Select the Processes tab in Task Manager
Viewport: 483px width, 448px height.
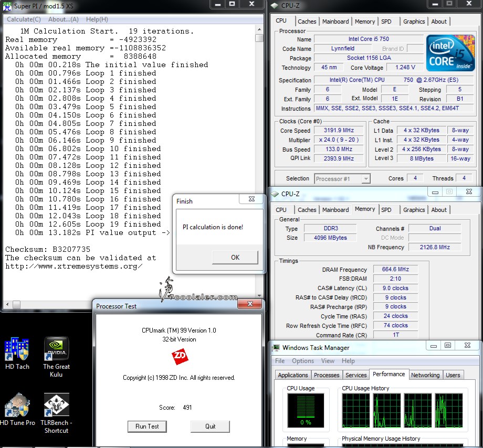326,375
